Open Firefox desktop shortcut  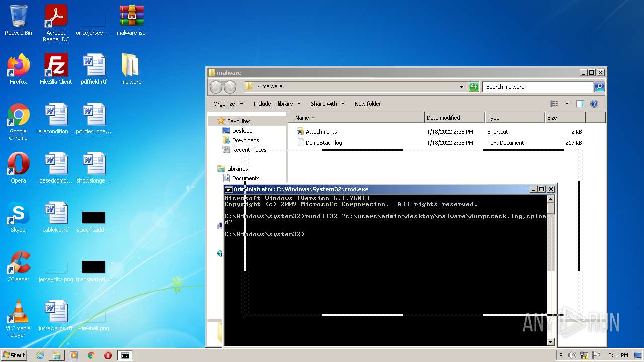18,69
